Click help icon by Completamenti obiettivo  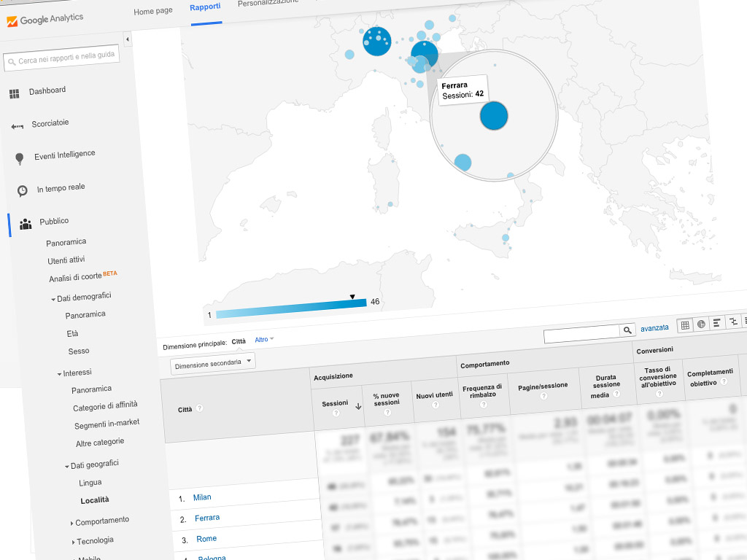pos(724,381)
